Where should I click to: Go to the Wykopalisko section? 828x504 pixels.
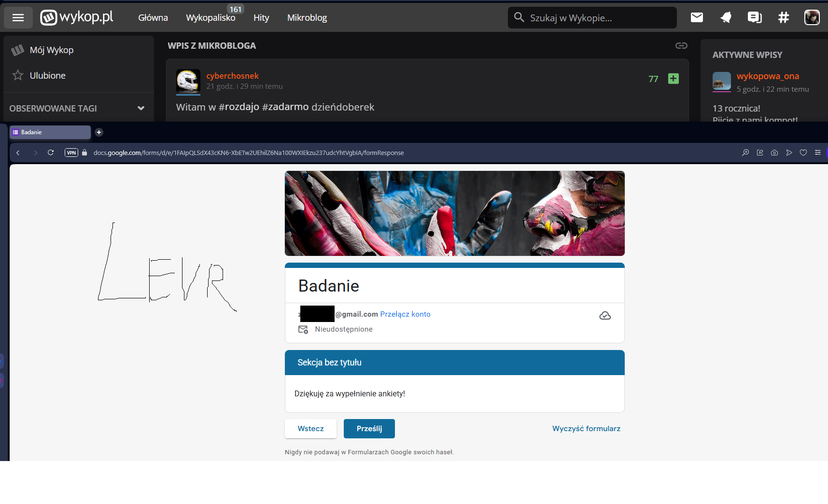pyautogui.click(x=211, y=18)
